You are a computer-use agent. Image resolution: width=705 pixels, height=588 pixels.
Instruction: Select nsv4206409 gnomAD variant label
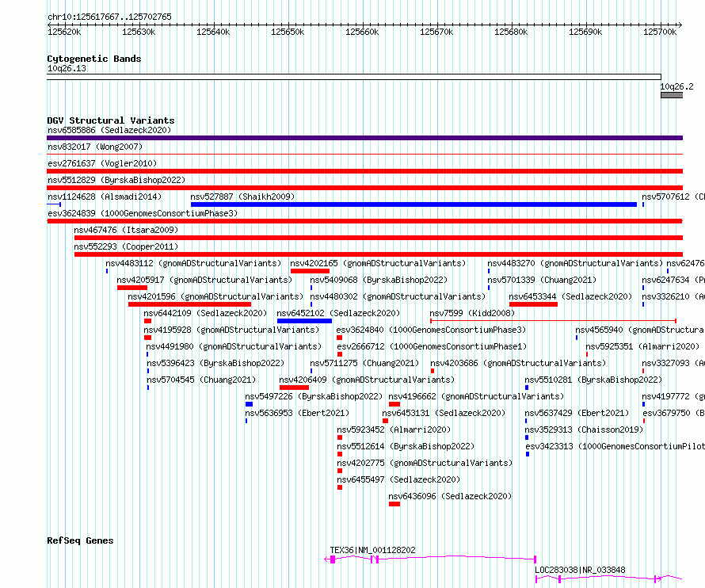point(367,380)
